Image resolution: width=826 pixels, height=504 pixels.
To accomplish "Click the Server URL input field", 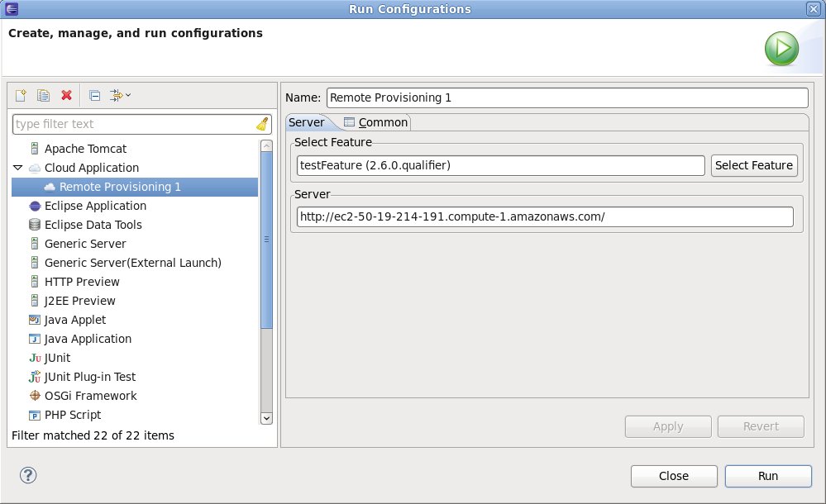I will [545, 217].
